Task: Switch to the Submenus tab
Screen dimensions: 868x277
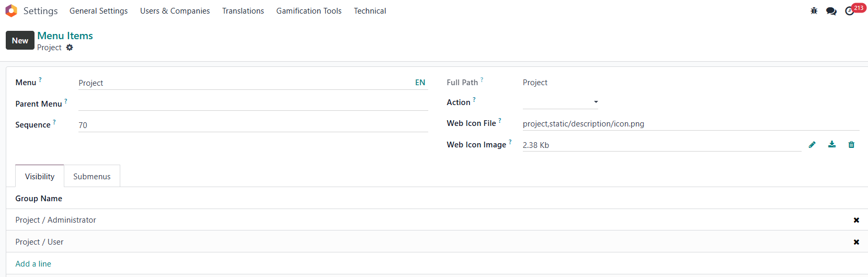Action: (92, 177)
